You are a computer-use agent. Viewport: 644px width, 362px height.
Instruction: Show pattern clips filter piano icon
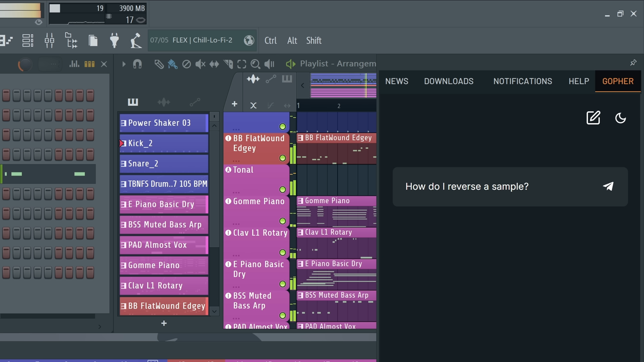pos(133,102)
